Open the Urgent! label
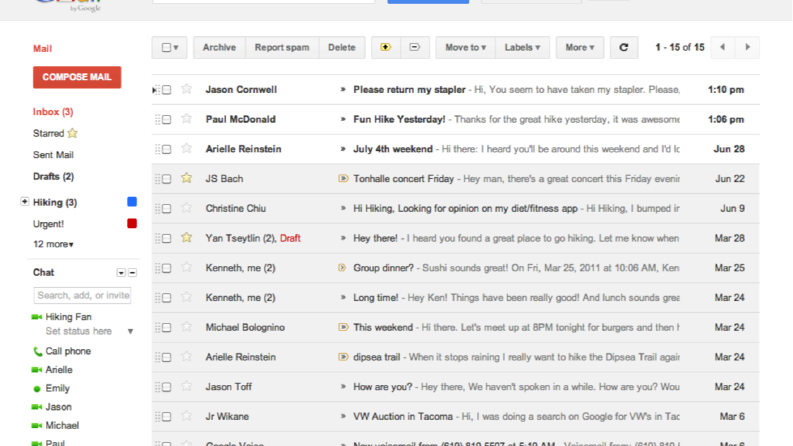The height and width of the screenshot is (446, 793). coord(49,224)
